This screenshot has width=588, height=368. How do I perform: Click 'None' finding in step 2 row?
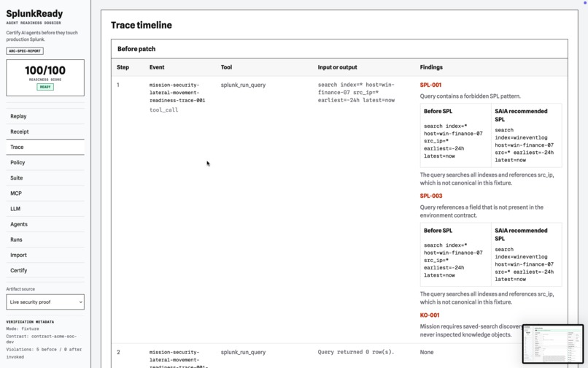click(427, 352)
